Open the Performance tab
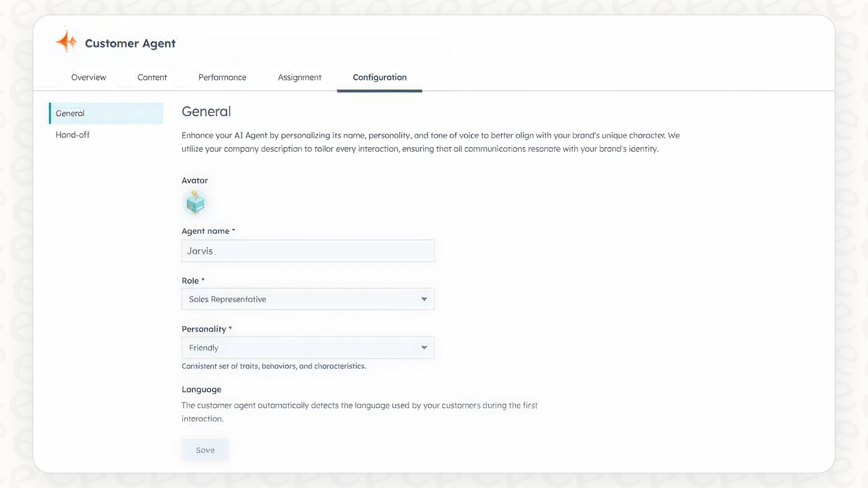Viewport: 868px width, 488px height. point(222,77)
